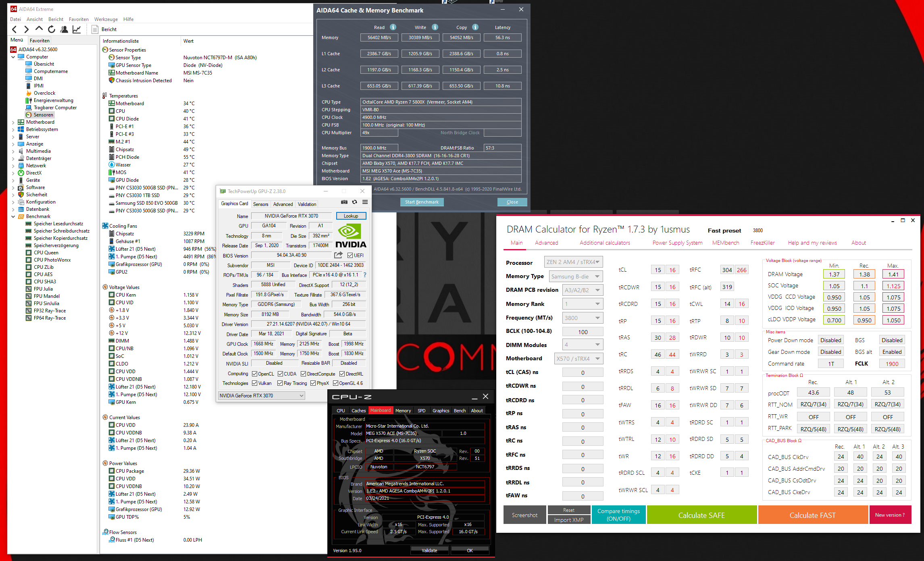924x561 pixels.
Task: Toggle the CUDA checkbox
Action: pos(281,374)
